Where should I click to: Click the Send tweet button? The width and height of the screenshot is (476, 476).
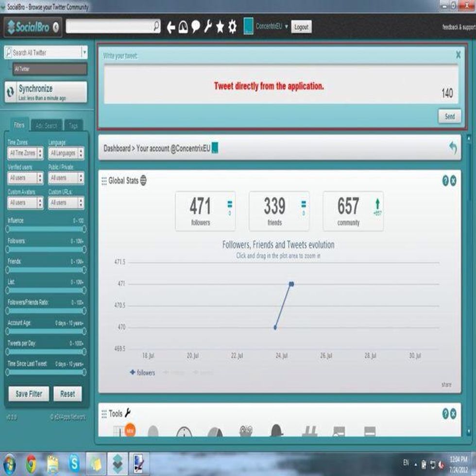pos(450,117)
